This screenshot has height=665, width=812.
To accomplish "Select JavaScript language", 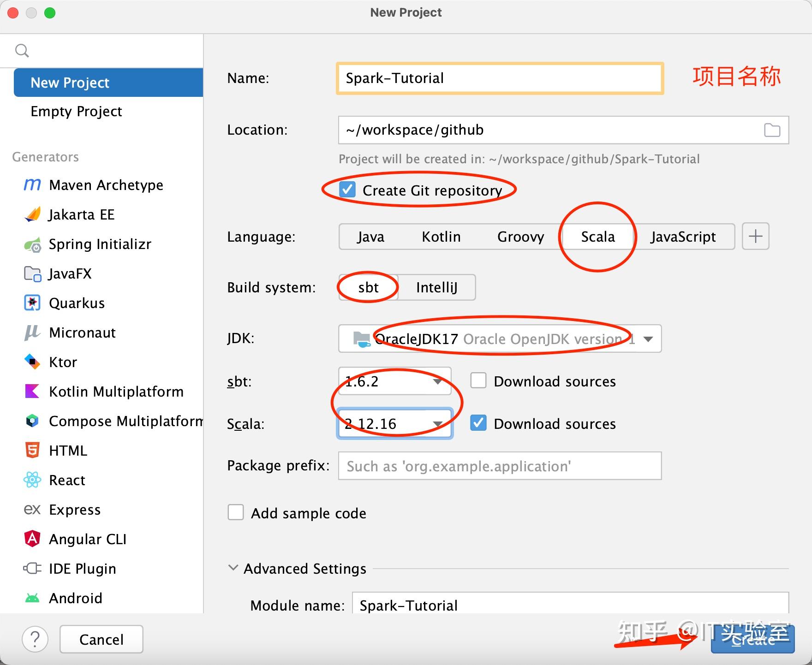I will click(683, 237).
